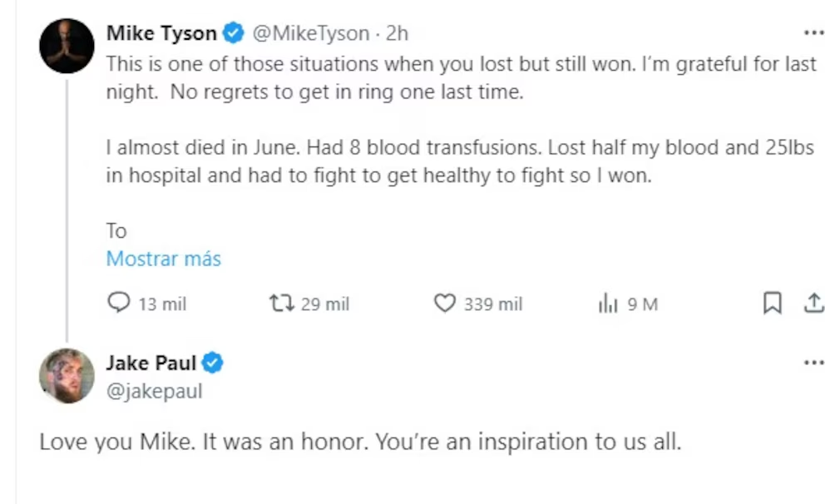The height and width of the screenshot is (504, 825).
Task: Bookmark Mike Tyson's tweet
Action: (x=772, y=304)
